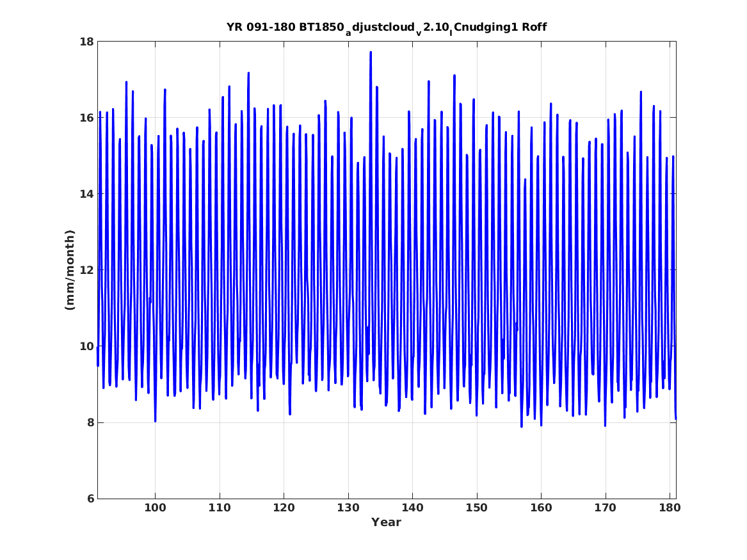Click x-axis tick label 140
The image size is (747, 560).
tap(412, 508)
